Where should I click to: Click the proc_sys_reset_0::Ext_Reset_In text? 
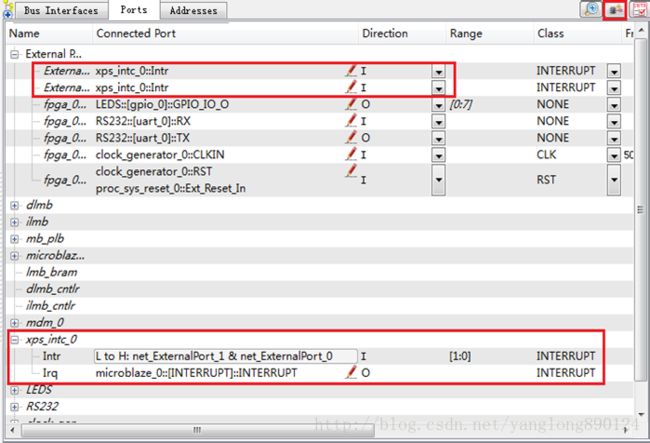pos(170,189)
